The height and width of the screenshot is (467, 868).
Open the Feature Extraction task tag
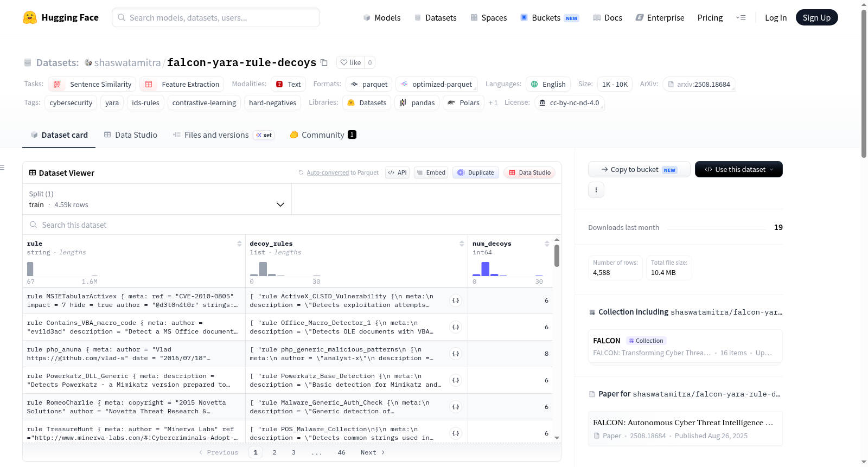click(182, 84)
